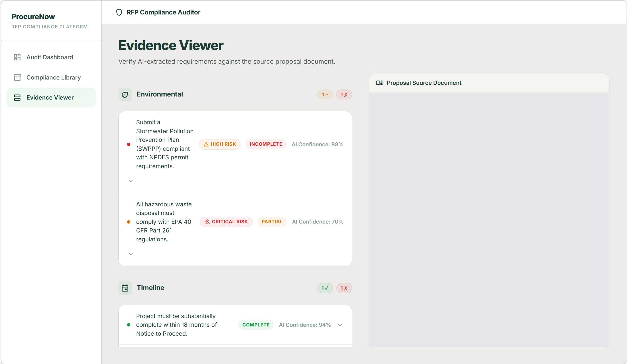Expand the SWPPP requirement chevron
The height and width of the screenshot is (364, 627).
pos(131,181)
